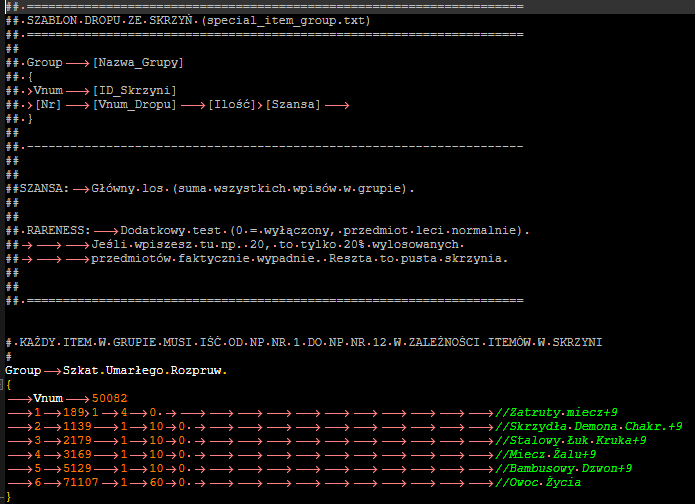Click the white Group keyword before Szkat.Umarłego
This screenshot has height=504, width=695.
[x=23, y=371]
